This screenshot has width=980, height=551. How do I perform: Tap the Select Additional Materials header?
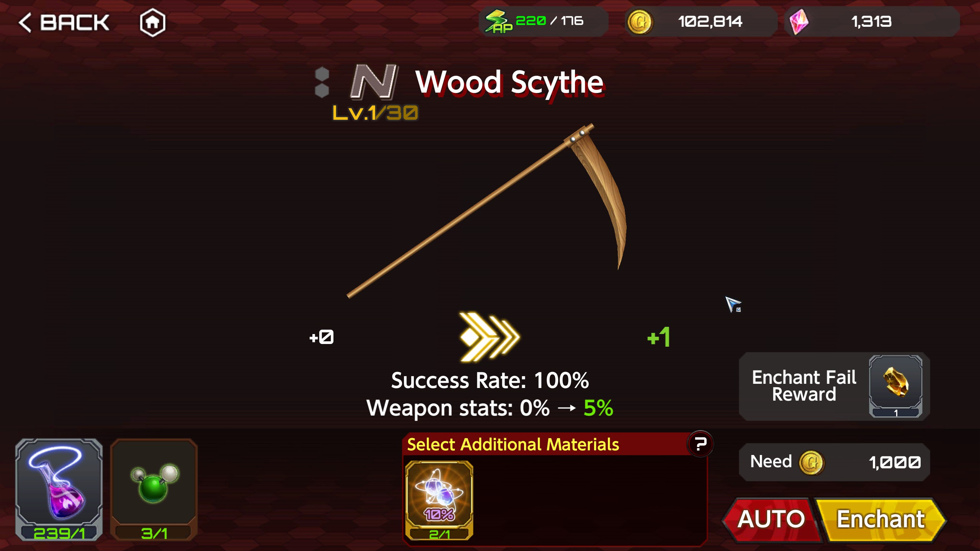pyautogui.click(x=513, y=444)
